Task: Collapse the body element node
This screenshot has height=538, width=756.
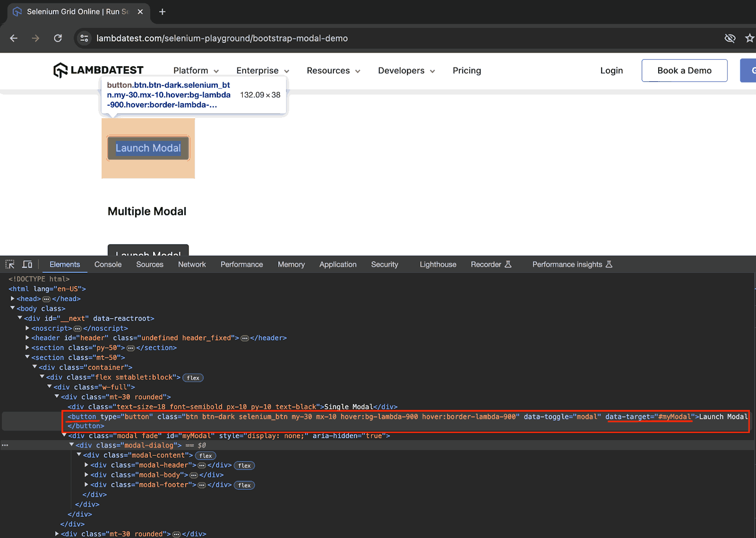Action: pyautogui.click(x=12, y=308)
